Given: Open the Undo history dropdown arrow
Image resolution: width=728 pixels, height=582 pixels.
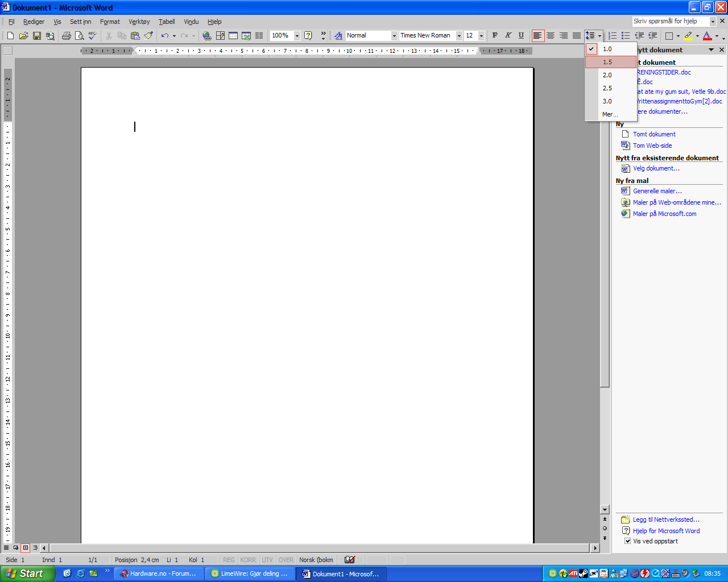Looking at the screenshot, I should coord(174,36).
